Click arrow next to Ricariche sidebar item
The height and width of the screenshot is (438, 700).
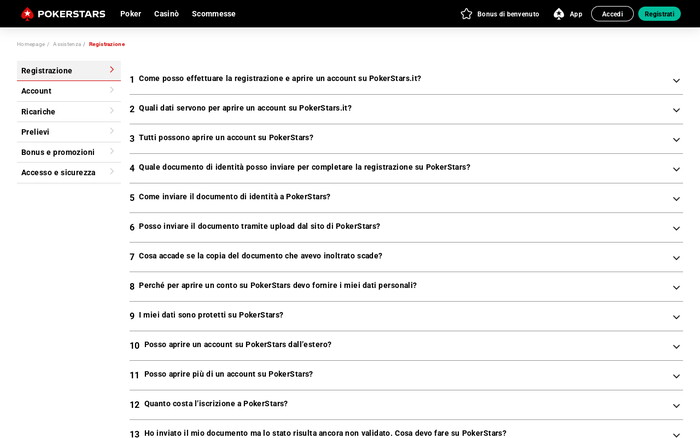[112, 111]
